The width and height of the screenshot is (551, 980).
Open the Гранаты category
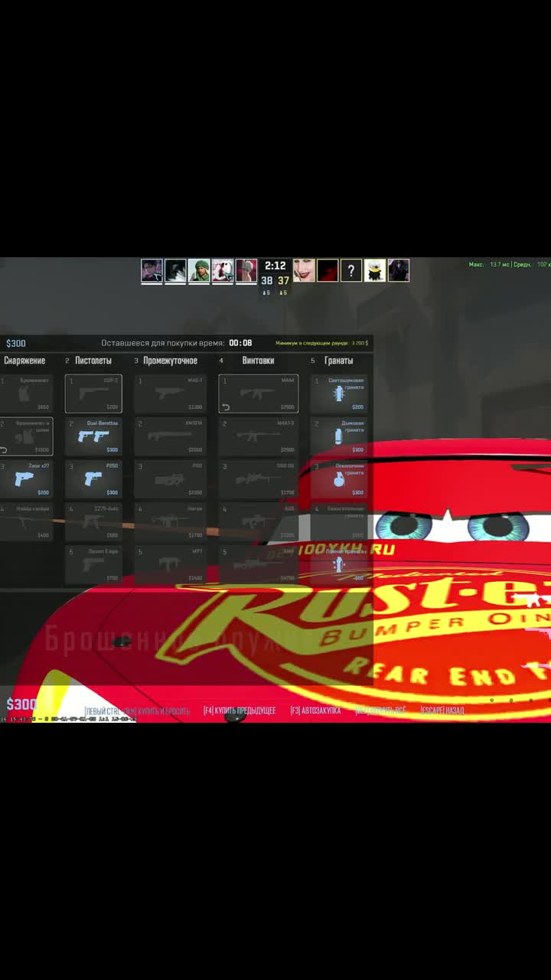point(338,361)
